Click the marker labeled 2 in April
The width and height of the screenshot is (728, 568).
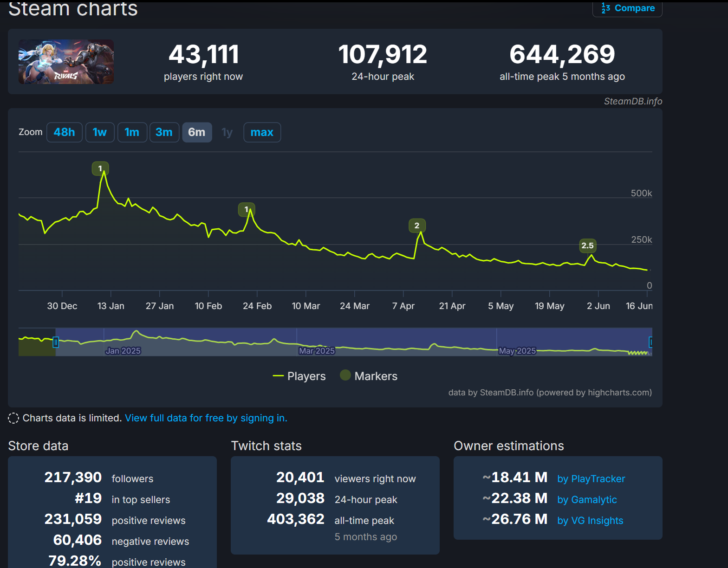(417, 226)
